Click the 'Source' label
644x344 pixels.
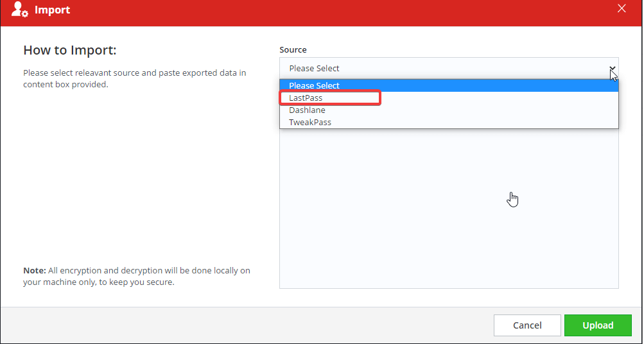click(x=293, y=49)
